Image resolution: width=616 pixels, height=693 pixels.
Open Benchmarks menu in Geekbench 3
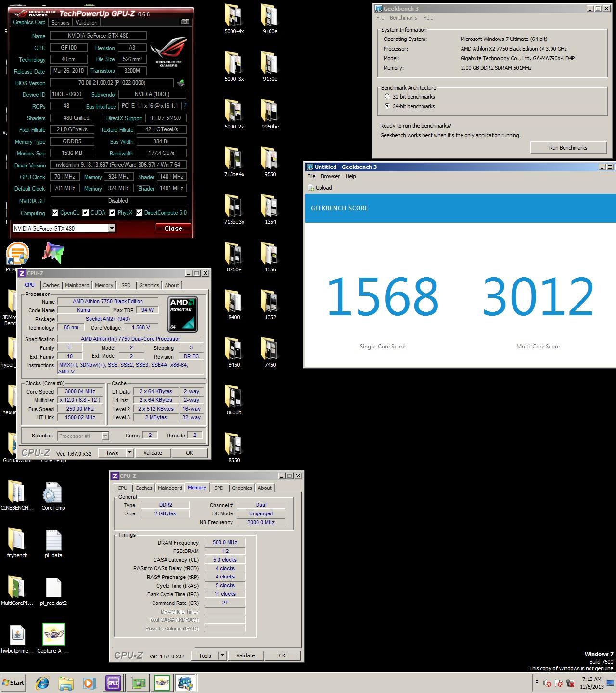tap(403, 18)
